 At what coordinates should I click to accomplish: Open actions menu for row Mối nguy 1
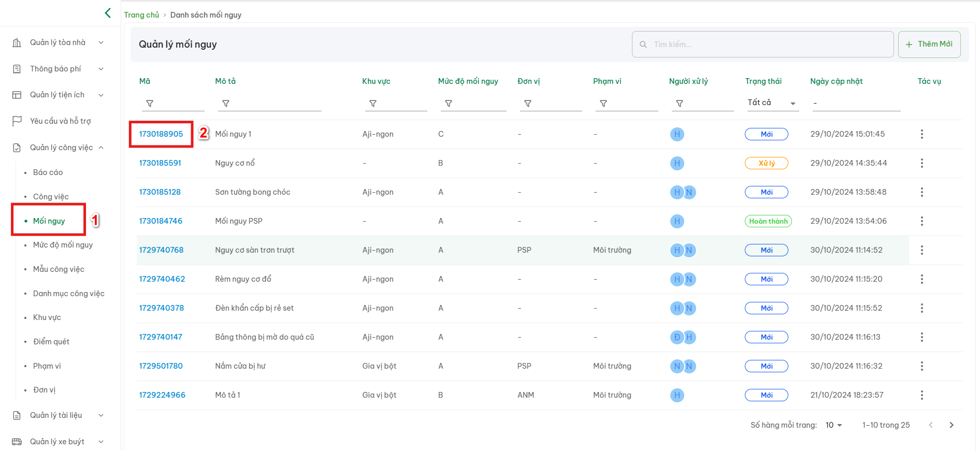[922, 134]
